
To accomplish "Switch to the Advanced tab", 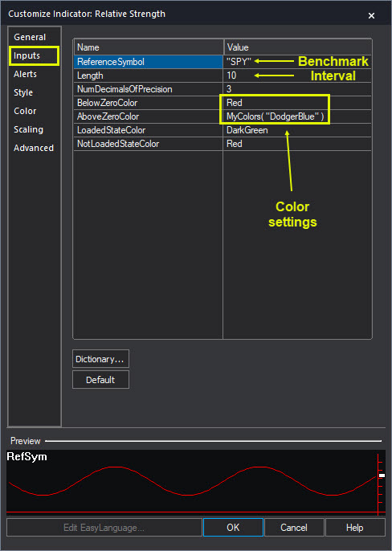I will tap(34, 148).
